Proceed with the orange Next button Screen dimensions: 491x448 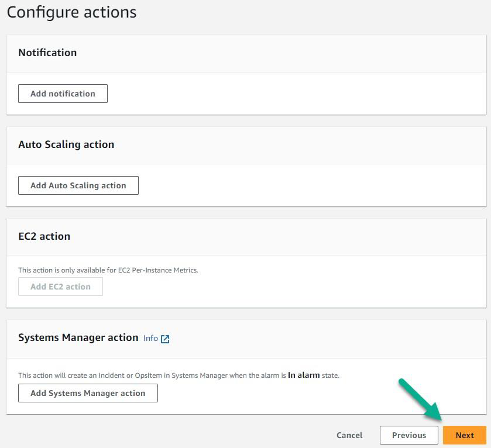point(465,435)
